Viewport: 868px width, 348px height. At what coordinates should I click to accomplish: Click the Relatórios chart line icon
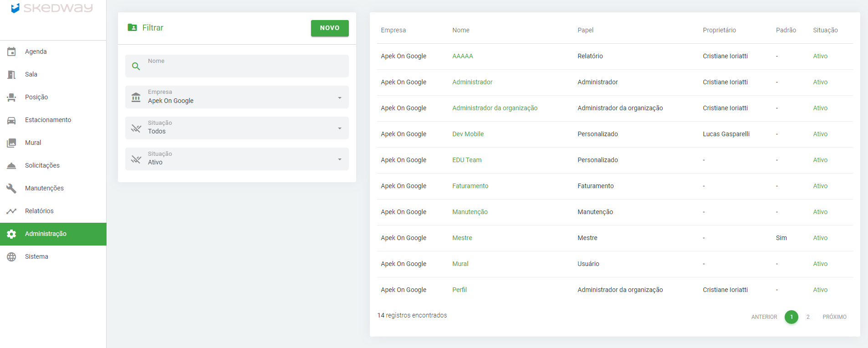pyautogui.click(x=12, y=211)
